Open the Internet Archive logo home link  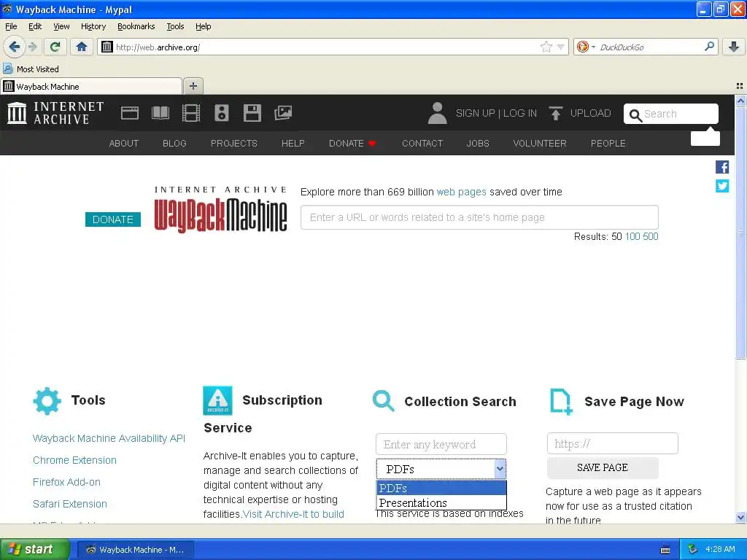pyautogui.click(x=55, y=113)
